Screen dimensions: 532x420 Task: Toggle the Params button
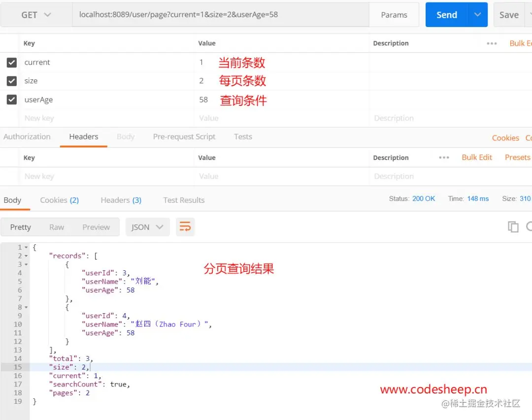coord(394,15)
